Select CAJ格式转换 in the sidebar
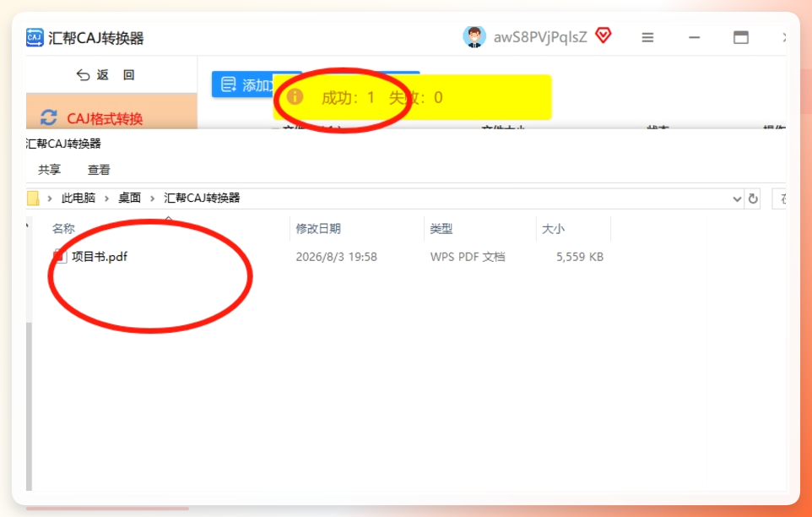This screenshot has width=812, height=517. click(105, 118)
